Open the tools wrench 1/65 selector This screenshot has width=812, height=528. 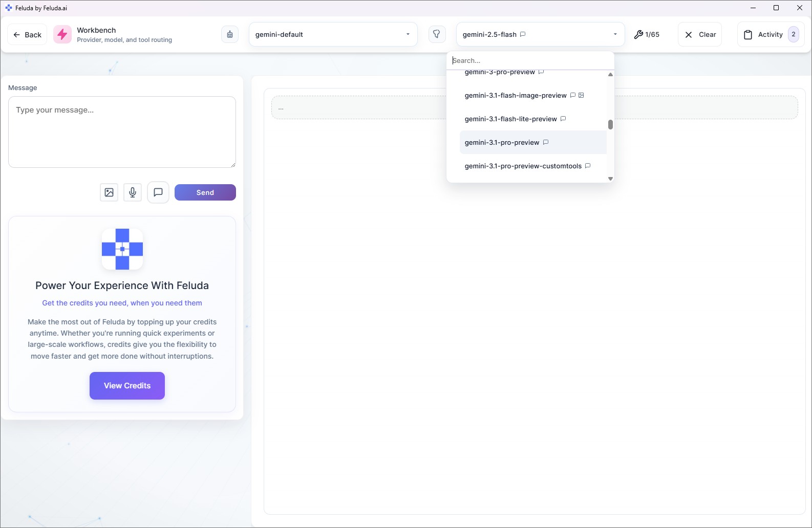[x=647, y=34]
